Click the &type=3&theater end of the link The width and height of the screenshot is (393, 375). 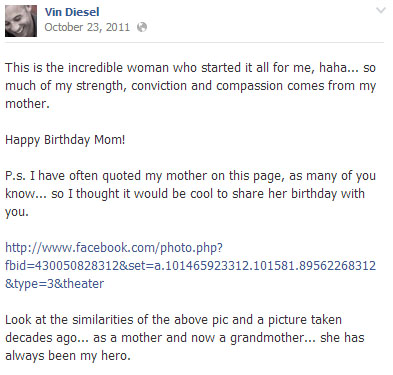[55, 284]
